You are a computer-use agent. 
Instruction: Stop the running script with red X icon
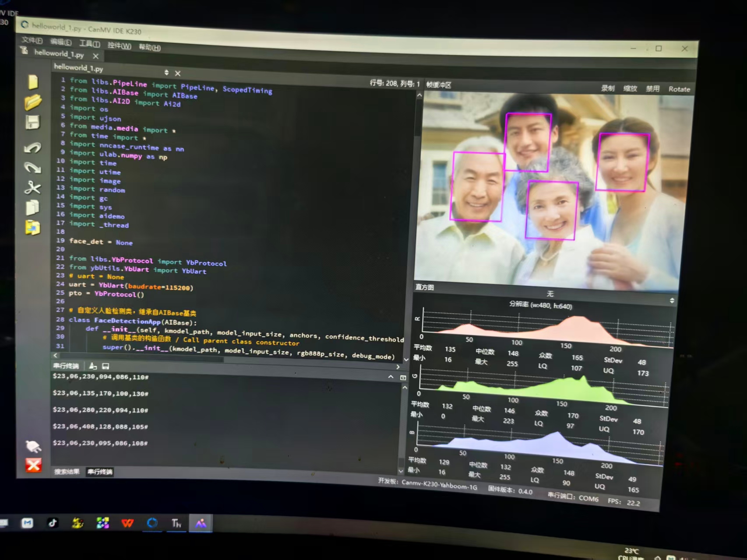(33, 465)
